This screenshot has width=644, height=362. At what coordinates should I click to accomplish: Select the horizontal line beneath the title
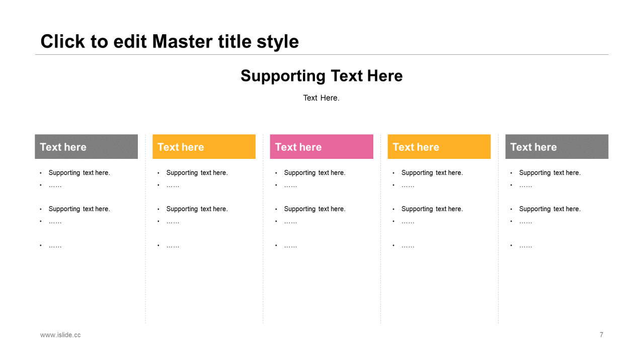click(321, 54)
